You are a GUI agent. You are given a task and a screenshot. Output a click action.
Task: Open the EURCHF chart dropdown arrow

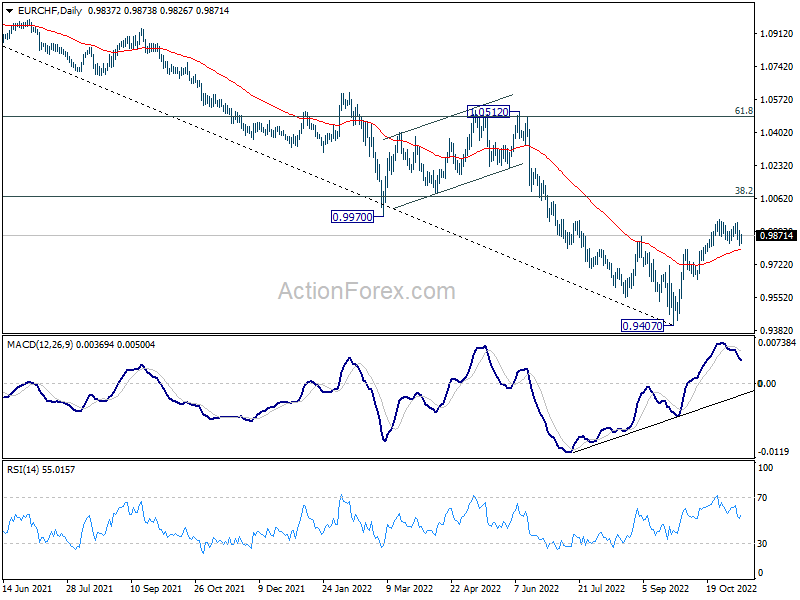click(9, 11)
